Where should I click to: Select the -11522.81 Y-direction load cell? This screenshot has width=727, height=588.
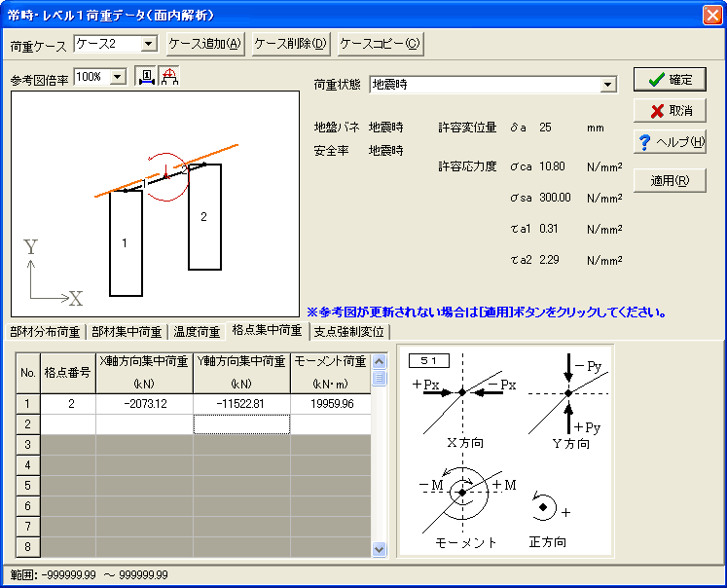(x=241, y=404)
